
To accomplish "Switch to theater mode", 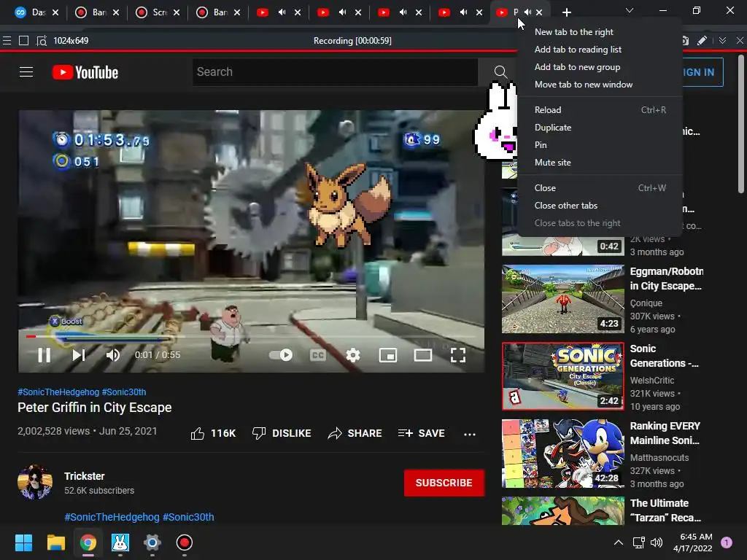I will coord(423,355).
